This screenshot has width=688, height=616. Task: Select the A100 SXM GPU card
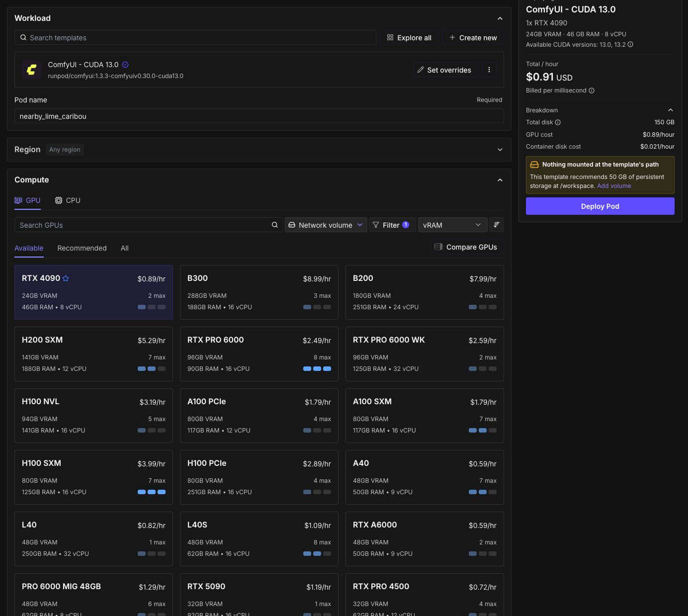point(425,416)
